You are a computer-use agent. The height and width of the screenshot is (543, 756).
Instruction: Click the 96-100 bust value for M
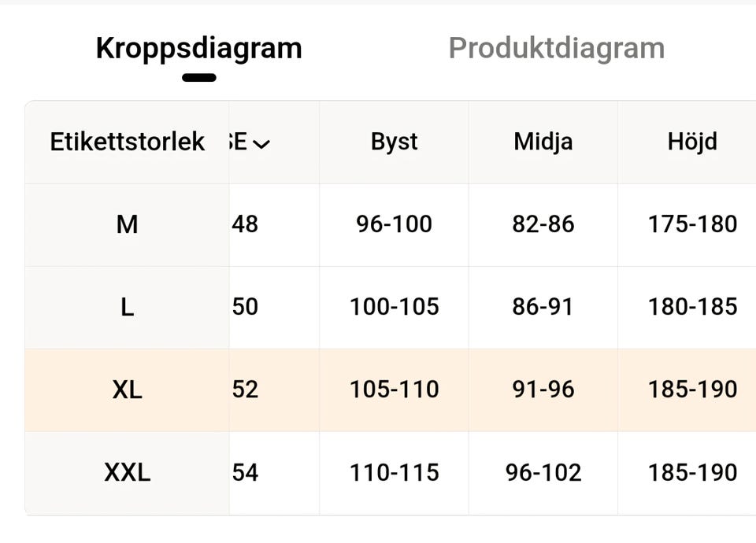(x=394, y=225)
